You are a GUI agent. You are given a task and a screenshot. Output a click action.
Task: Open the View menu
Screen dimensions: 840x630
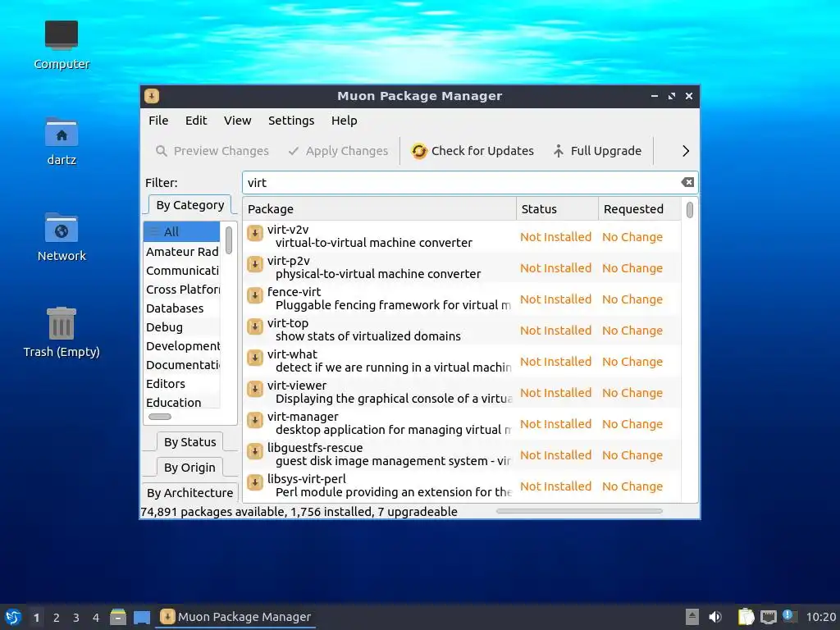click(x=237, y=121)
